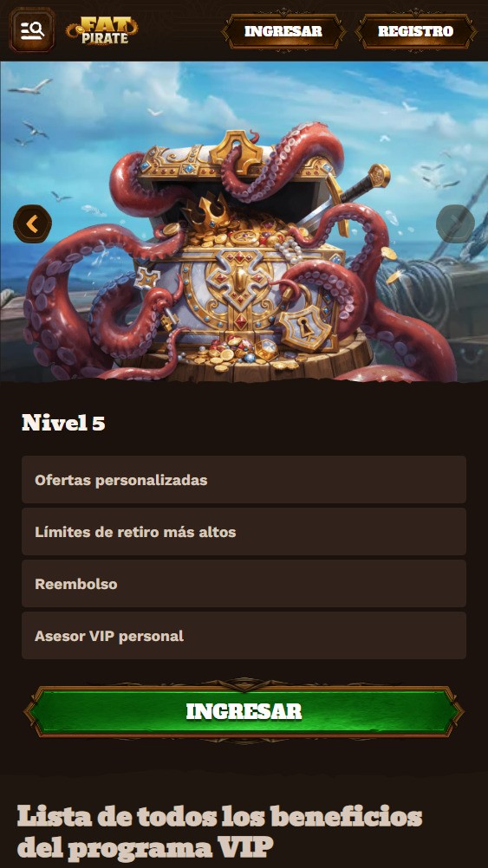Image resolution: width=488 pixels, height=868 pixels.
Task: Click the sword hilt beside the chest
Action: 367,186
